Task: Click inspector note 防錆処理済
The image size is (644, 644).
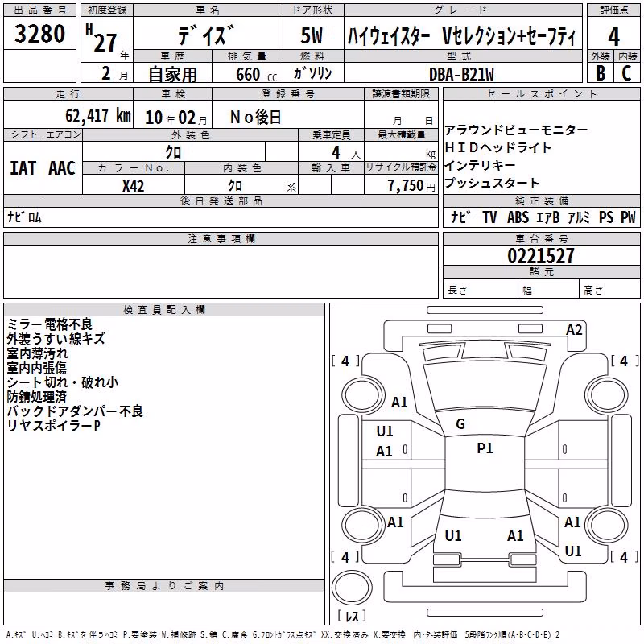Action: point(36,397)
